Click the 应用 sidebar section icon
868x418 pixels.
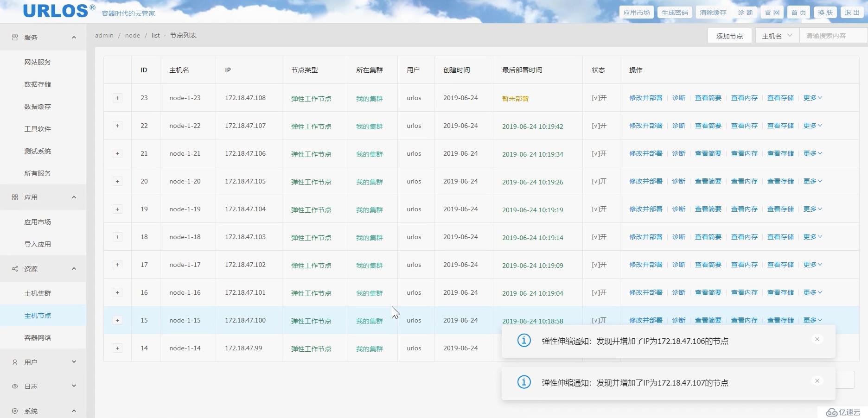tap(15, 197)
